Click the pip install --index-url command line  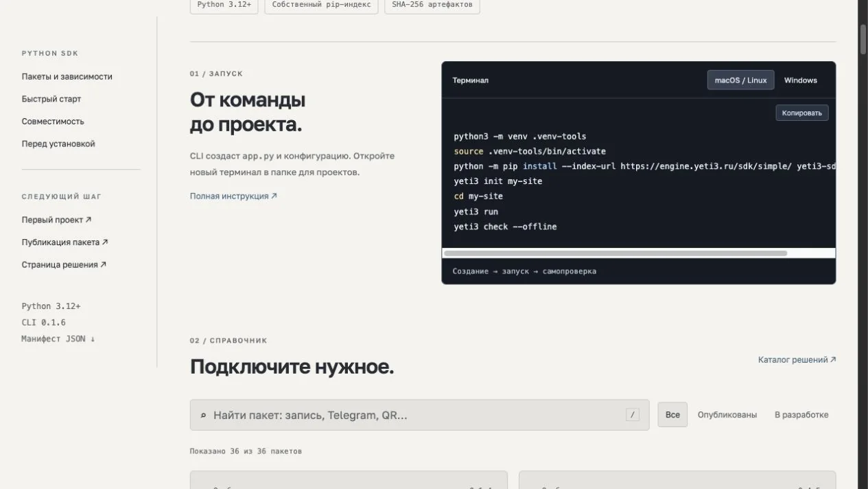click(644, 166)
